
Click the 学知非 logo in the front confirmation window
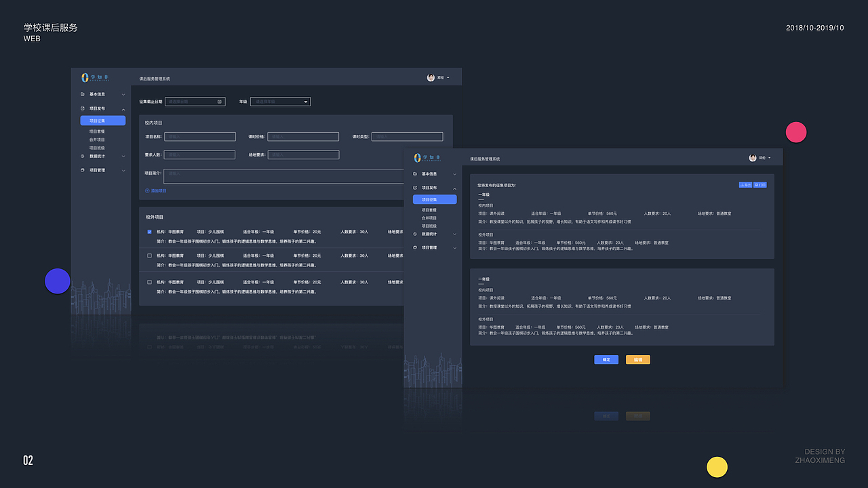pos(428,157)
